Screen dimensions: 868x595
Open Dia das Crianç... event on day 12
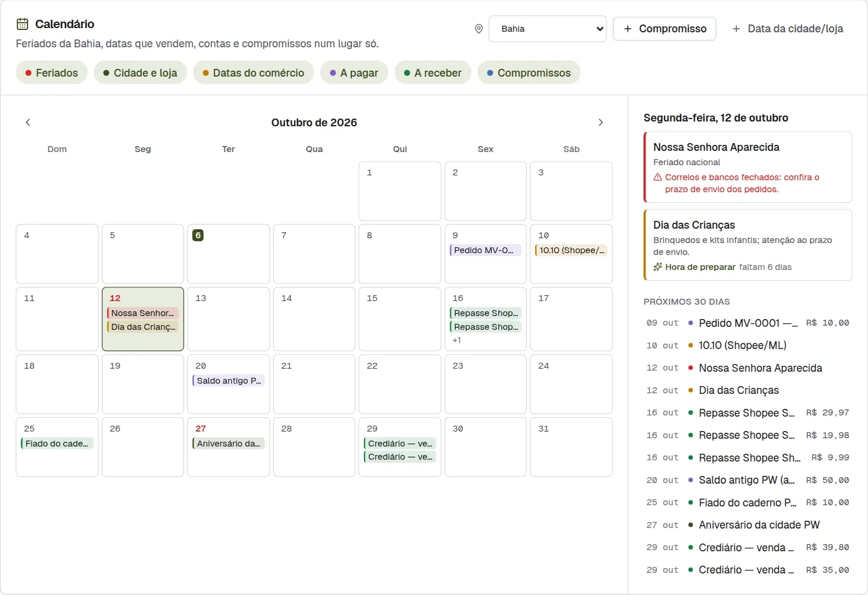142,327
